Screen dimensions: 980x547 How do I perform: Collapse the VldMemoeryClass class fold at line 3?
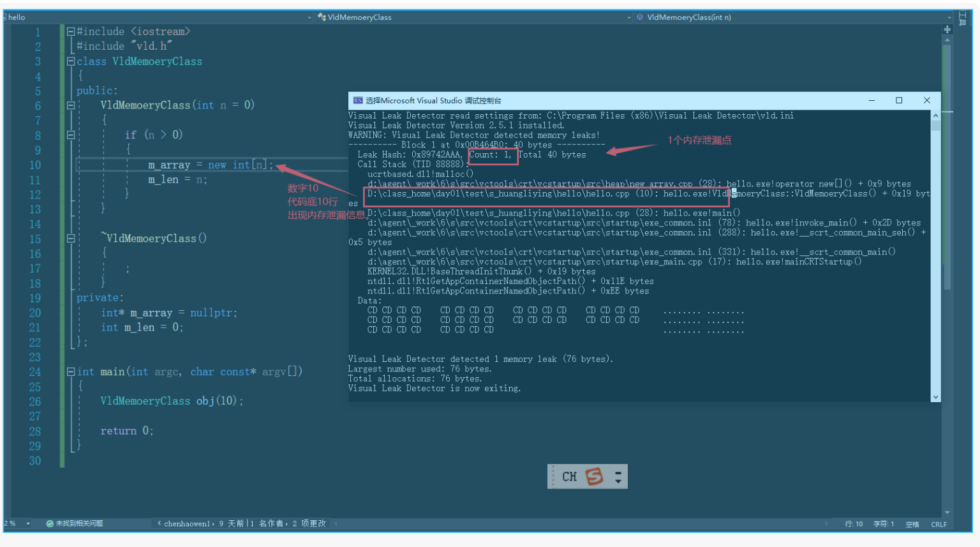[x=70, y=61]
